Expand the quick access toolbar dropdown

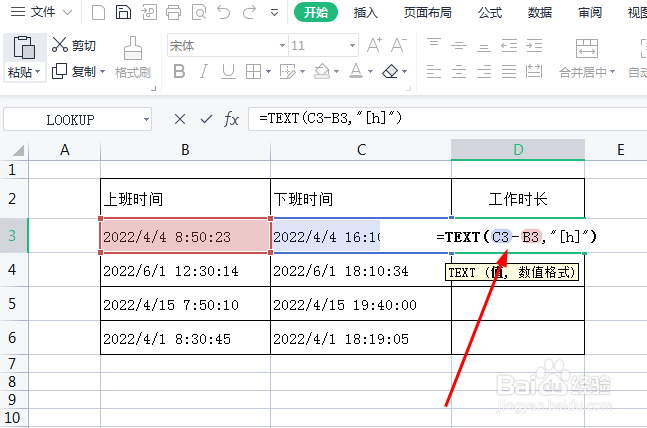(274, 13)
